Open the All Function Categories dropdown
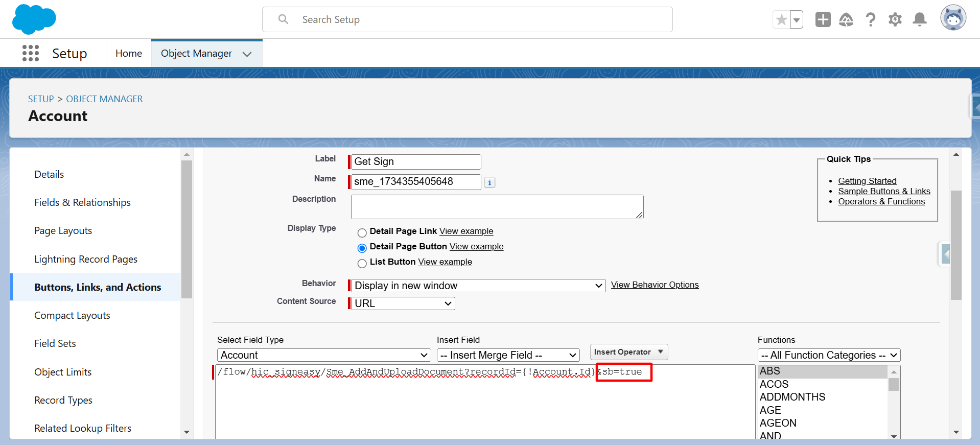Viewport: 980px width, 445px height. [829, 355]
